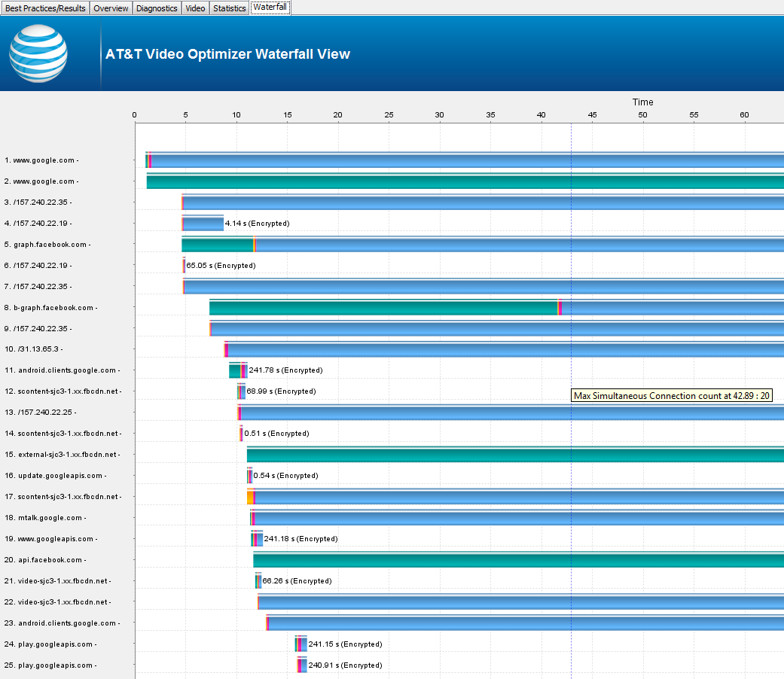Image resolution: width=784 pixels, height=679 pixels.
Task: Select row label '15. external-sjc3-1.xx.fbcdn.net'
Action: 63,455
